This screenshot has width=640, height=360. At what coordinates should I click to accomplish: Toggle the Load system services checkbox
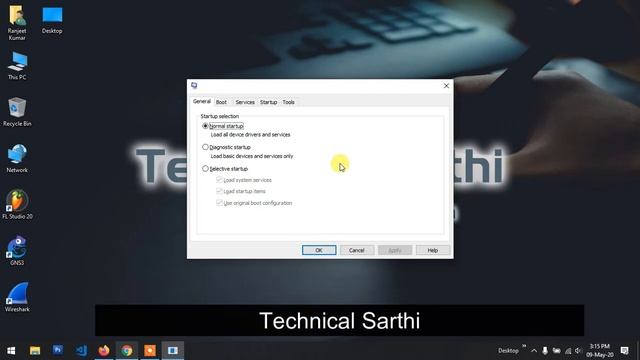219,180
